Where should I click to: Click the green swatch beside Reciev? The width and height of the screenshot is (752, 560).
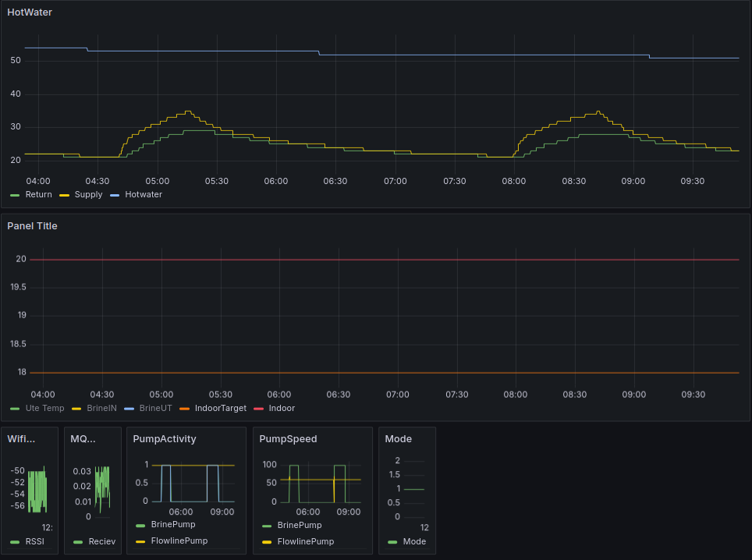[78, 542]
